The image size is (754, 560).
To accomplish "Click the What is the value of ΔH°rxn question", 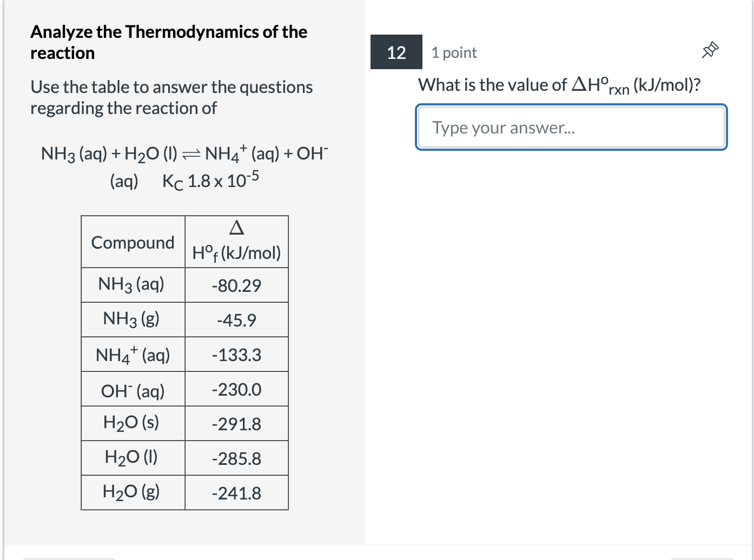I will tap(559, 85).
